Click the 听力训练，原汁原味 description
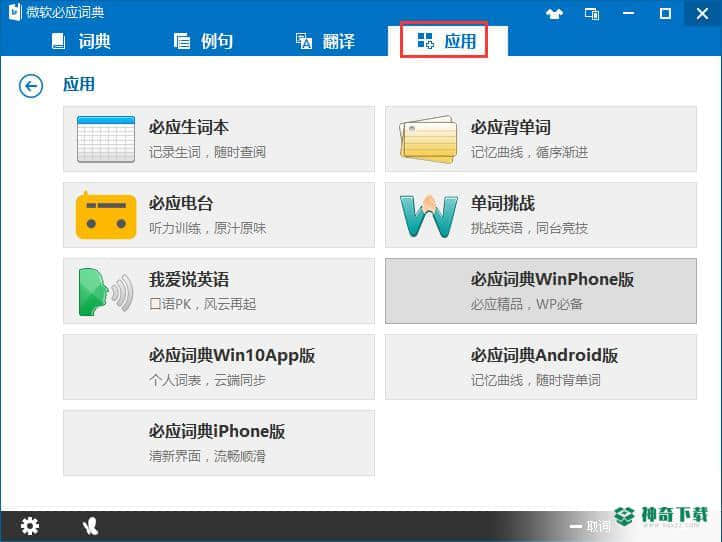 coord(207,228)
